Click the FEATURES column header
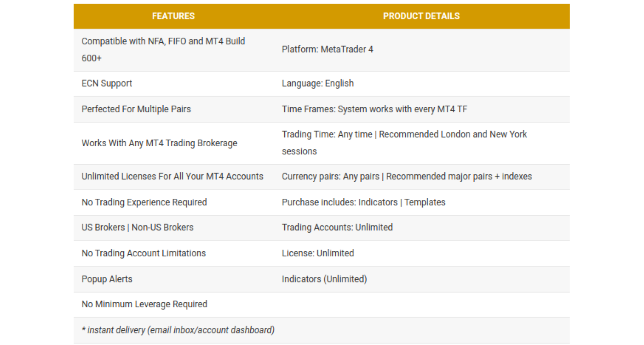The height and width of the screenshot is (345, 644). (173, 16)
